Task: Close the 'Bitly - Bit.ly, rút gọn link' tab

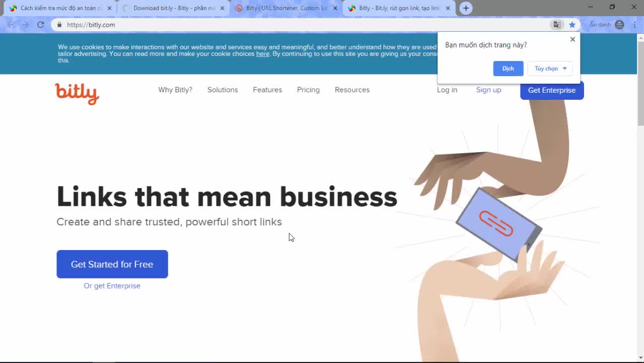Action: click(x=448, y=8)
